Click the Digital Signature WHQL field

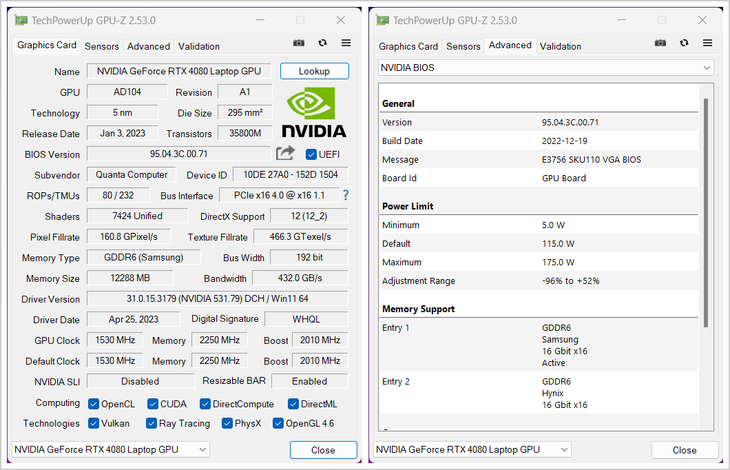coord(306,319)
